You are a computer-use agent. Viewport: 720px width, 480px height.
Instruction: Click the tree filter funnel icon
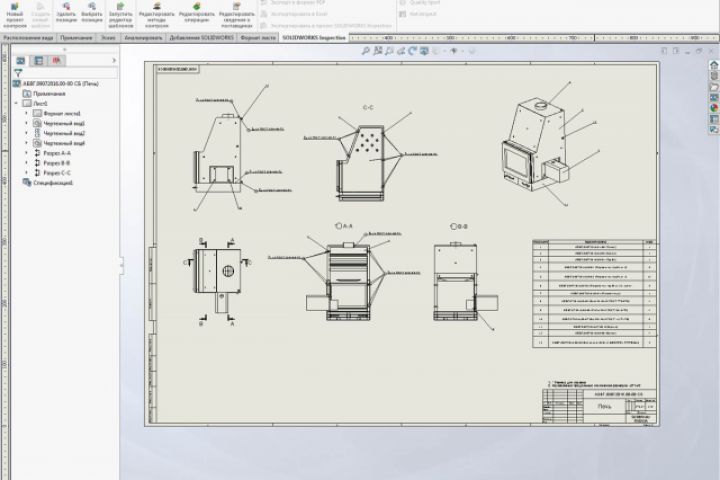coord(18,73)
